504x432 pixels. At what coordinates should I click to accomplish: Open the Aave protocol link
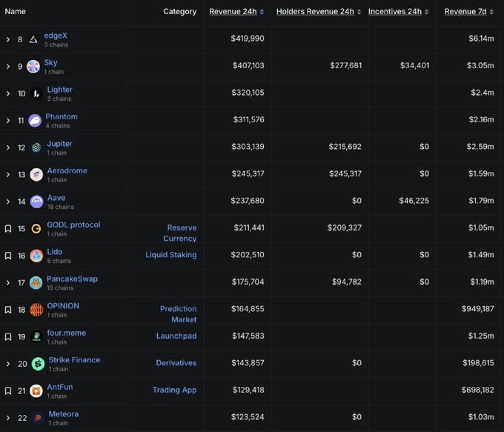tap(56, 198)
